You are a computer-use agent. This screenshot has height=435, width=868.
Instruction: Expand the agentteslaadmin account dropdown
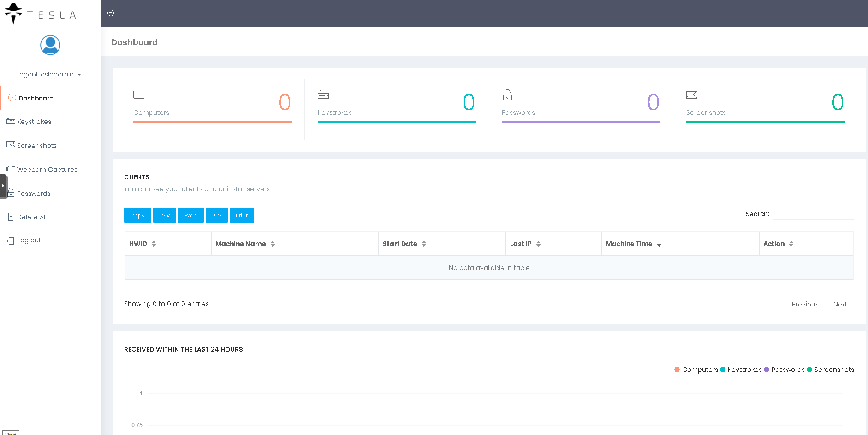(50, 74)
